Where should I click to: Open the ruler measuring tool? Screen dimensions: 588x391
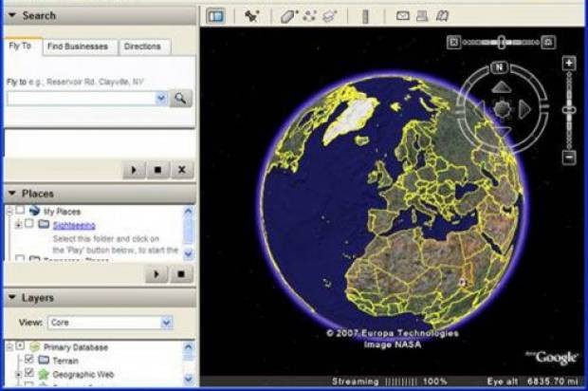click(365, 16)
